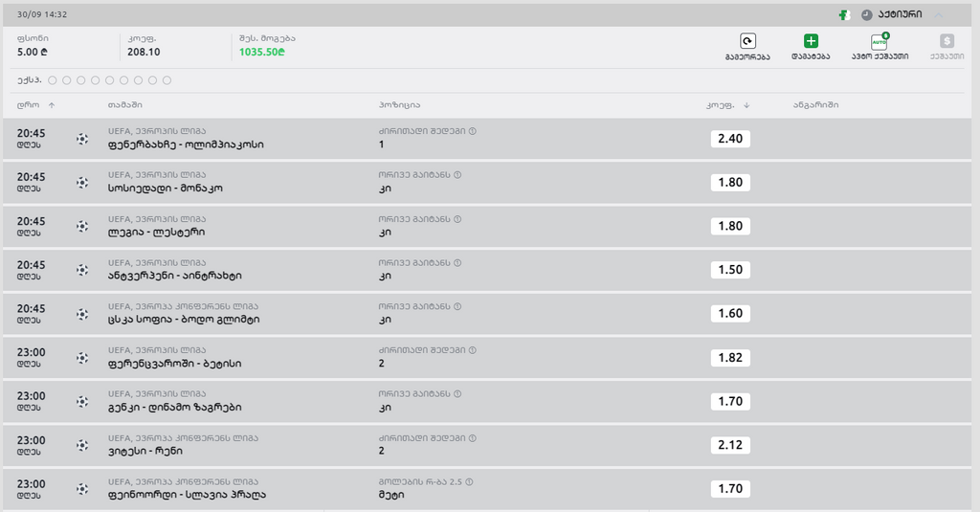The height and width of the screenshot is (512, 980).
Task: Sort by time using დრო arrow
Action: [x=52, y=105]
